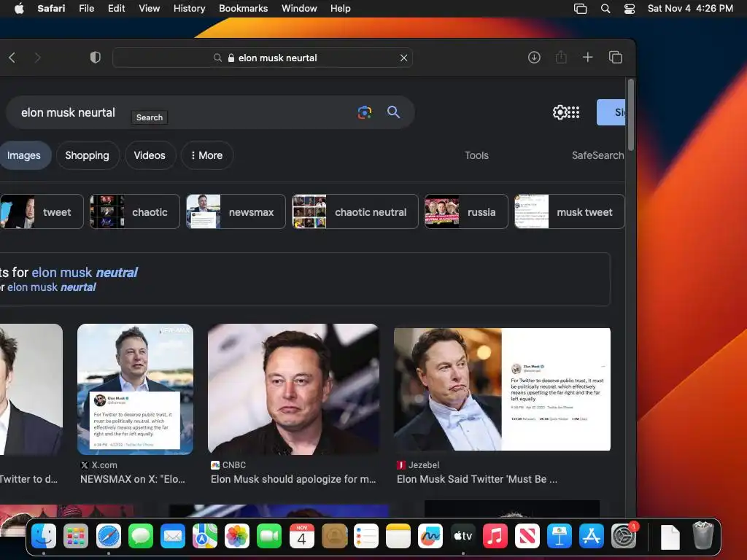Show the tab overview
The width and height of the screenshot is (747, 560).
(615, 58)
